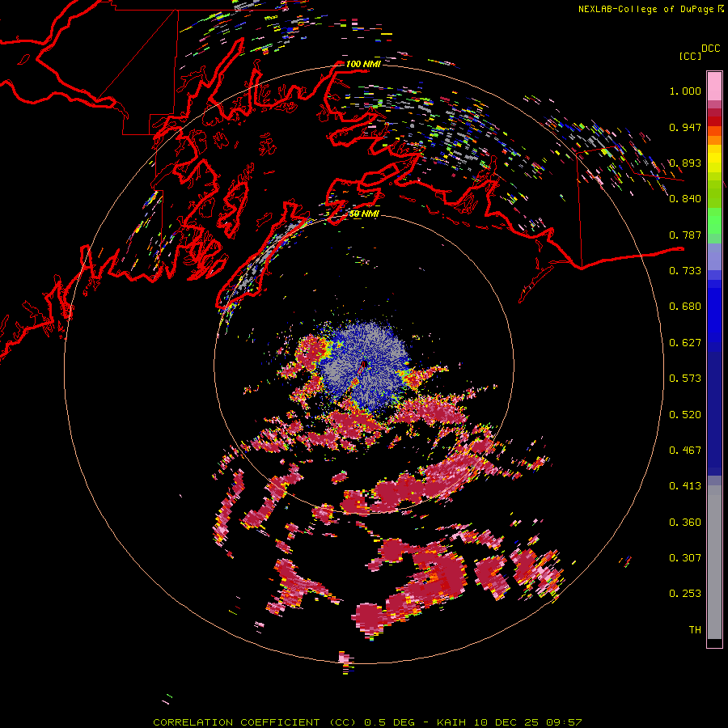
Task: Click the KAIH station identifier
Action: pos(452,722)
